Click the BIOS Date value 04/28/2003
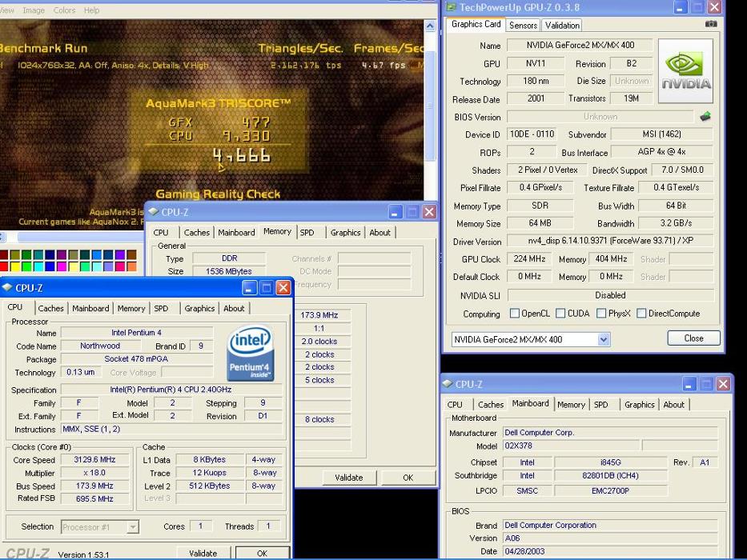Viewport: 747px width, 560px height. [x=610, y=551]
